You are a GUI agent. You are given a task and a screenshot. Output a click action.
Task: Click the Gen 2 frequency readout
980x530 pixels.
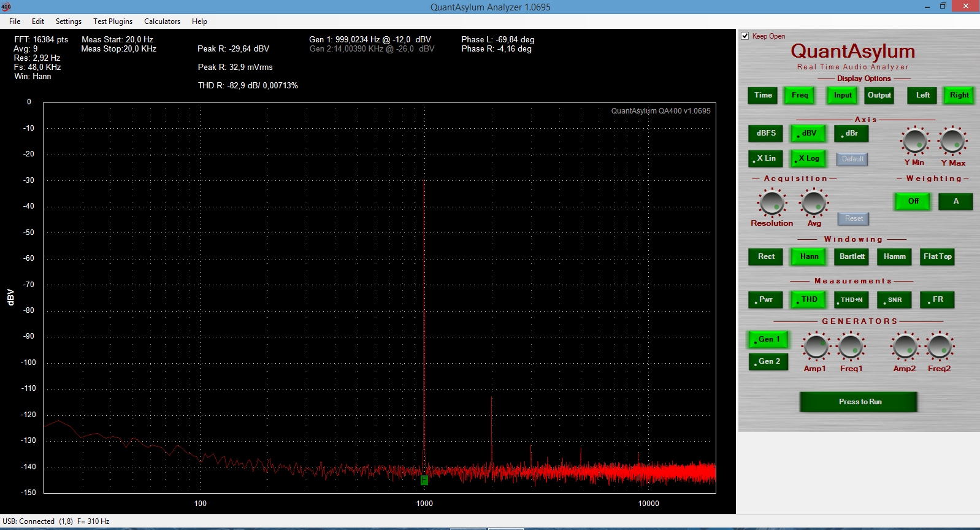click(x=372, y=49)
